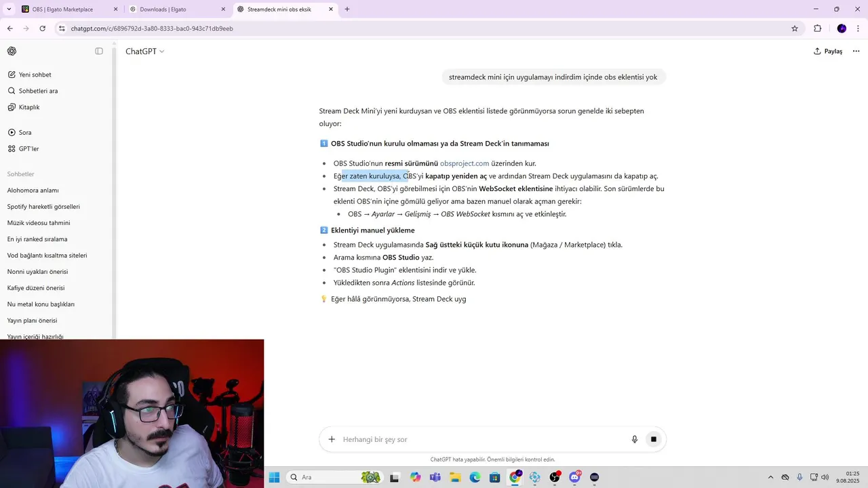Click the chatgpt.com address bar URL
This screenshot has width=868, height=488.
pos(152,28)
